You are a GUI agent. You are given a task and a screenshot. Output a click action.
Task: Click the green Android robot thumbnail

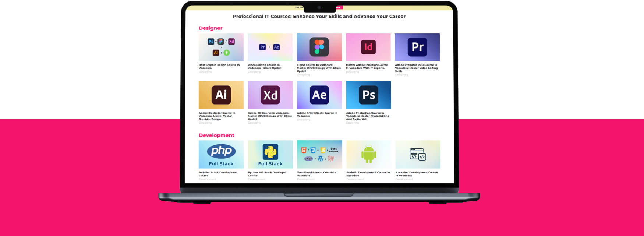tap(369, 154)
